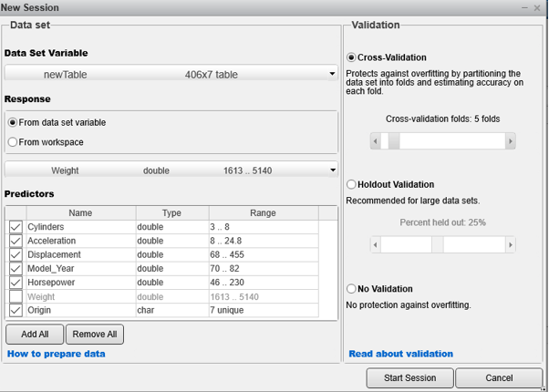Click left arrow of cross-validation folds slider

[375, 141]
